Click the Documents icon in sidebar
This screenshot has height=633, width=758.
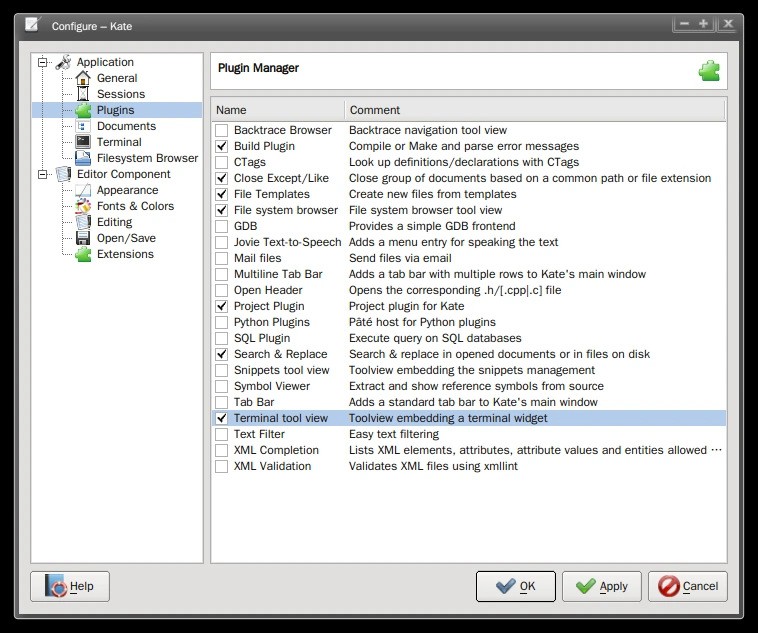coord(83,126)
